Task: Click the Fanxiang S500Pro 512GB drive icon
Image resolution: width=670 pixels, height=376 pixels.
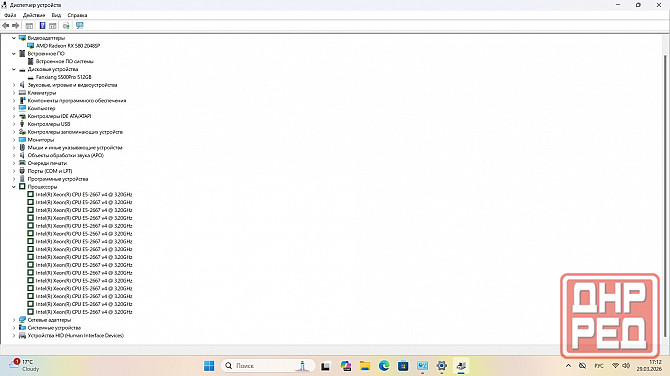Action: pos(30,77)
